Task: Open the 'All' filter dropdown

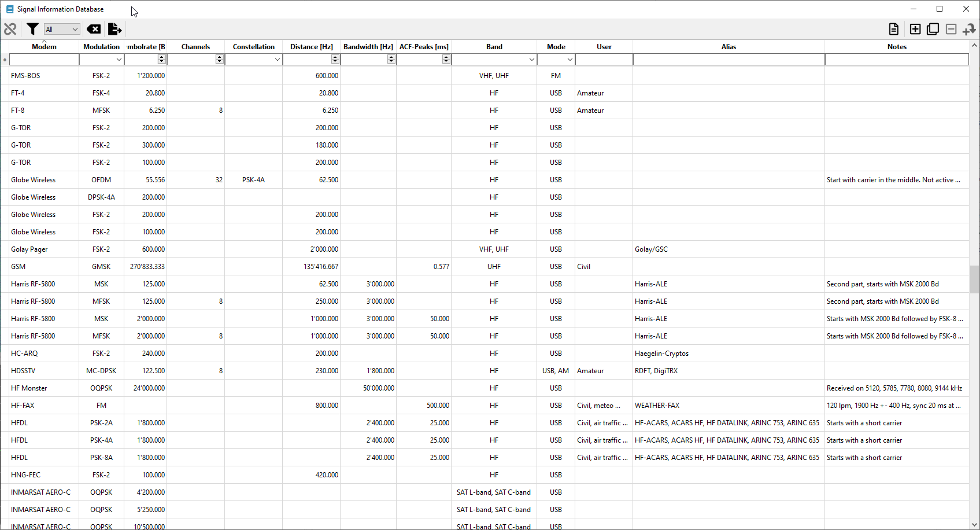Action: tap(62, 29)
